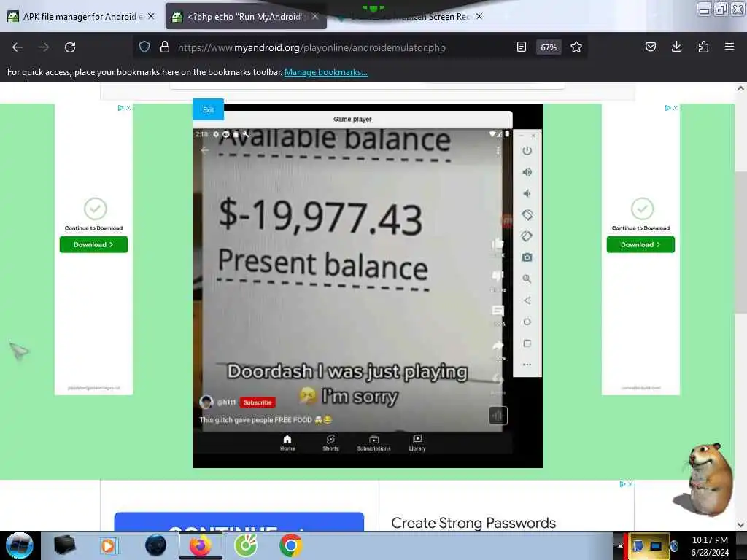Click Download in the right ad
This screenshot has width=747, height=560.
(x=640, y=244)
